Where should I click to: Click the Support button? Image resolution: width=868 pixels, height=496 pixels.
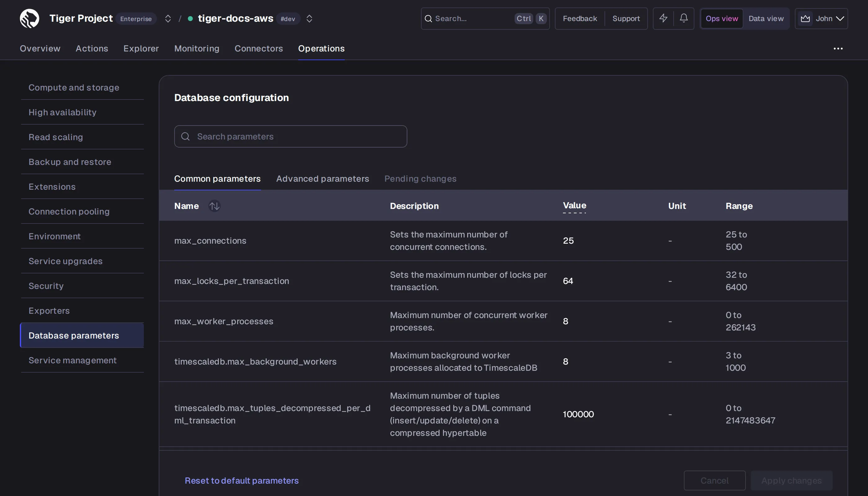[x=626, y=18]
